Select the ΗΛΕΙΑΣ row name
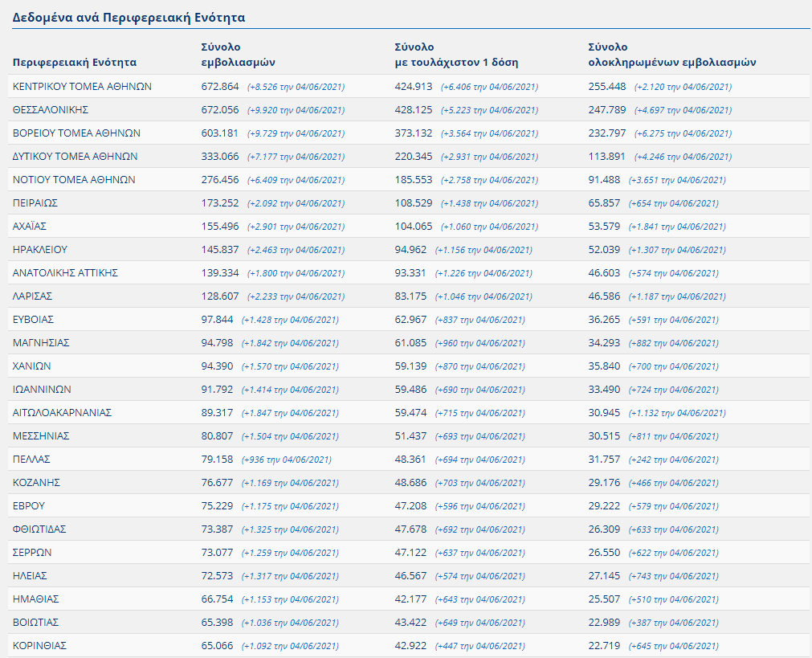 tap(30, 576)
